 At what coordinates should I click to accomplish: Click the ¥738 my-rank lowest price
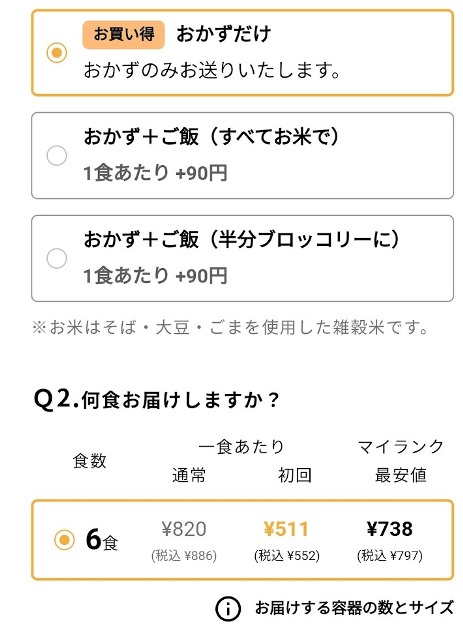click(x=390, y=529)
